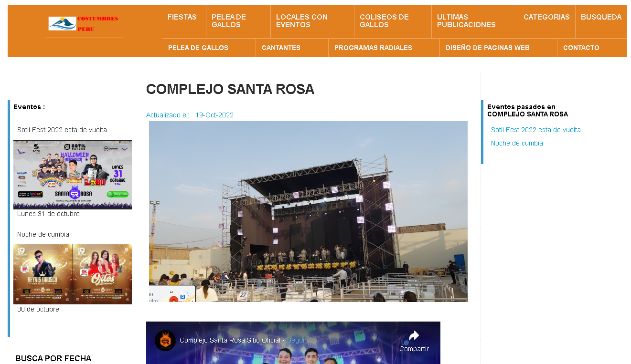
Task: Click the map thumbnail on the stage photo
Action: [x=172, y=293]
